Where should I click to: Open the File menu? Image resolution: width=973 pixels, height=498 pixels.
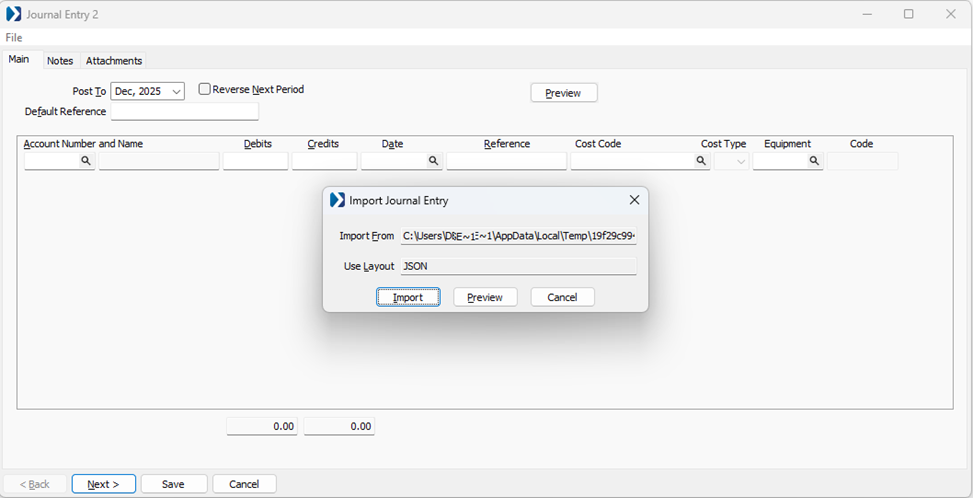pos(14,38)
